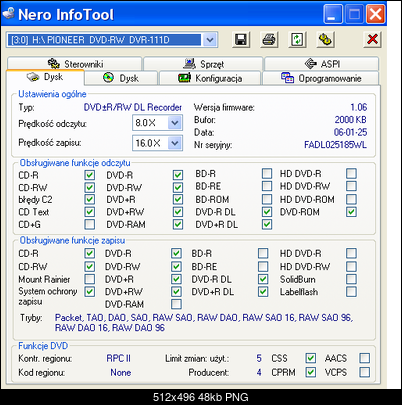Toggle System ochrony zapisu checkbox

click(89, 292)
